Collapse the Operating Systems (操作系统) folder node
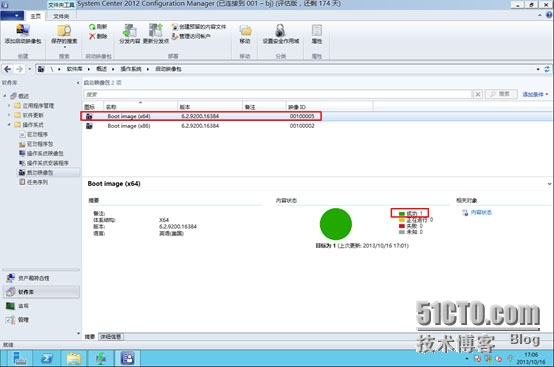Viewport: 554px width, 367px height. pyautogui.click(x=9, y=125)
